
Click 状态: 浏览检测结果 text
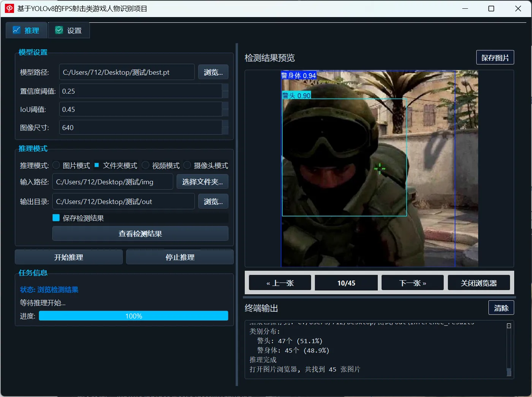(49, 290)
